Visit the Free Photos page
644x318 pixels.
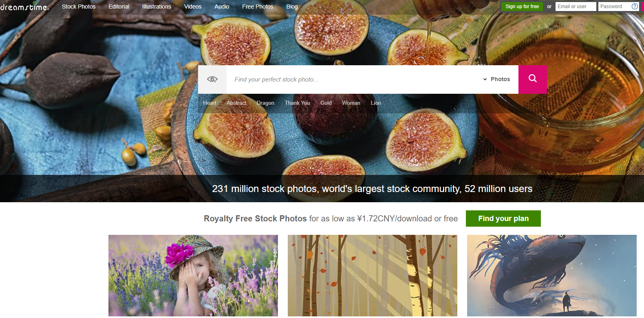[258, 7]
